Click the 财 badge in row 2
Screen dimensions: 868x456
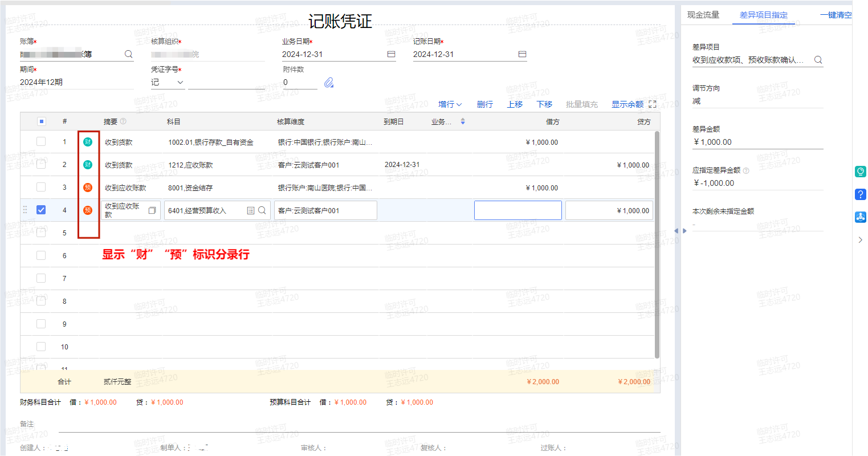pyautogui.click(x=88, y=165)
